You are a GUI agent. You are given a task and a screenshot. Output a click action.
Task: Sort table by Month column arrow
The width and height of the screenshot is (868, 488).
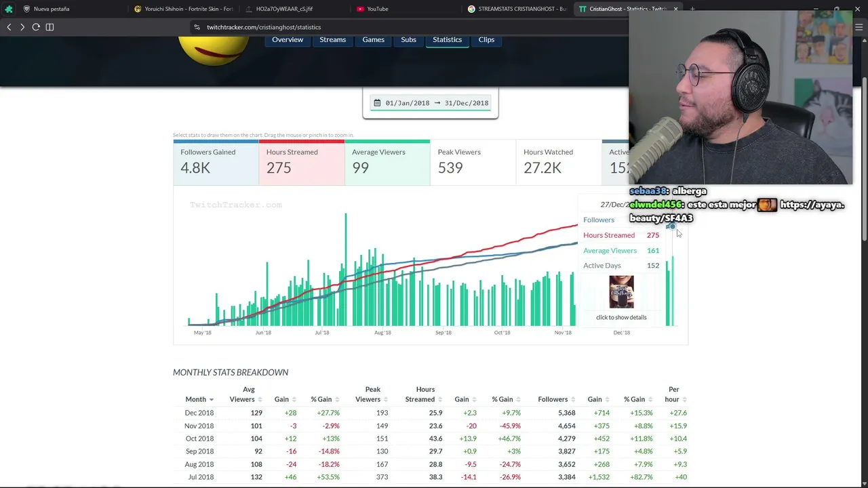(x=211, y=400)
